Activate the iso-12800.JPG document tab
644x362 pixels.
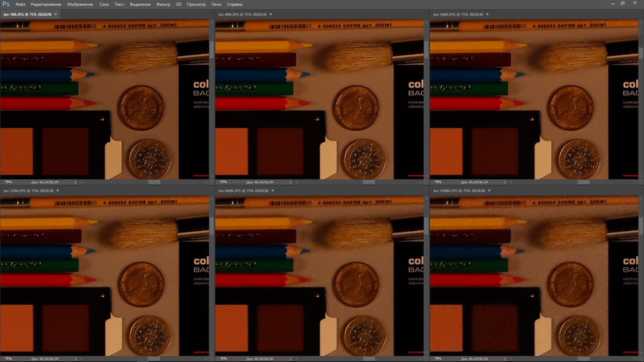tap(459, 190)
